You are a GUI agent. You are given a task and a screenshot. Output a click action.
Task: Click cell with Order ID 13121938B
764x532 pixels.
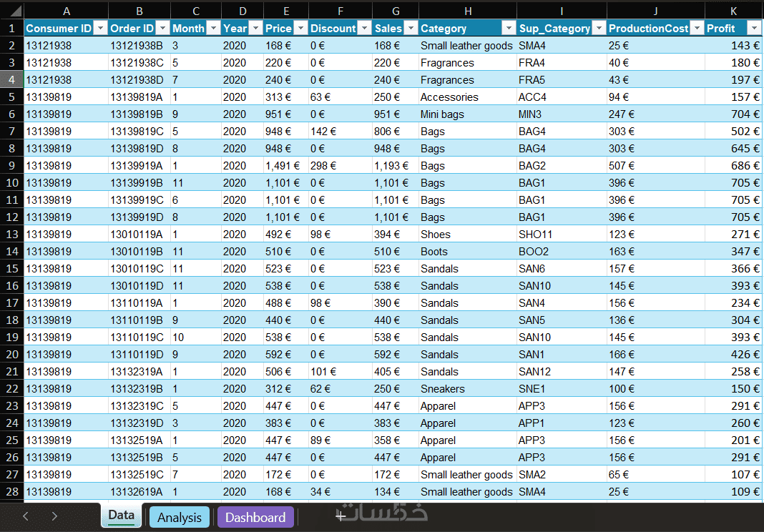(139, 46)
